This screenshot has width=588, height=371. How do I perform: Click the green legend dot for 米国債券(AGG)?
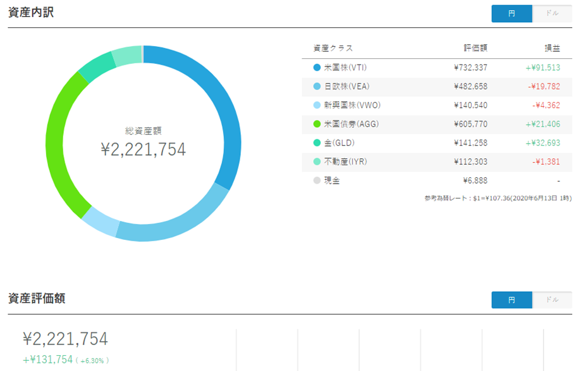point(317,124)
